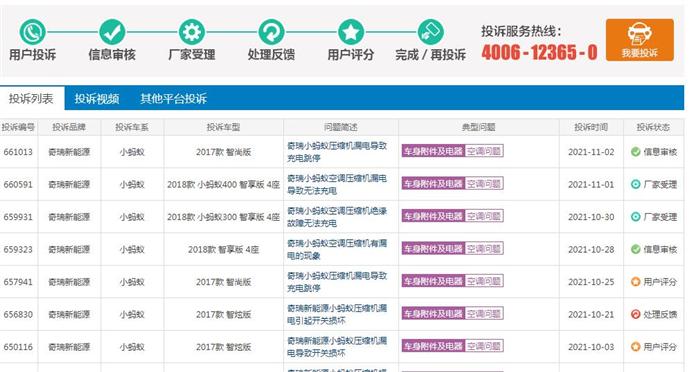Viewport: 700px width, 372px height.
Task: Open complaint 661013 problem description link
Action: (x=337, y=152)
